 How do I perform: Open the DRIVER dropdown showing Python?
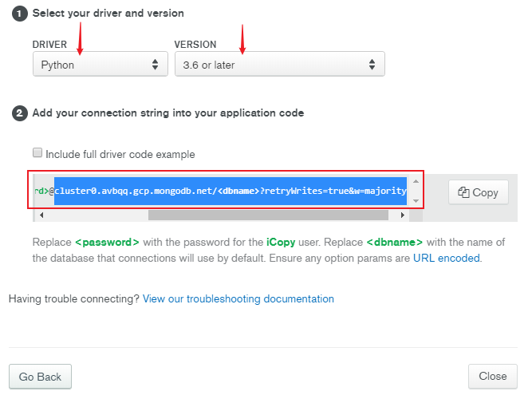click(100, 64)
